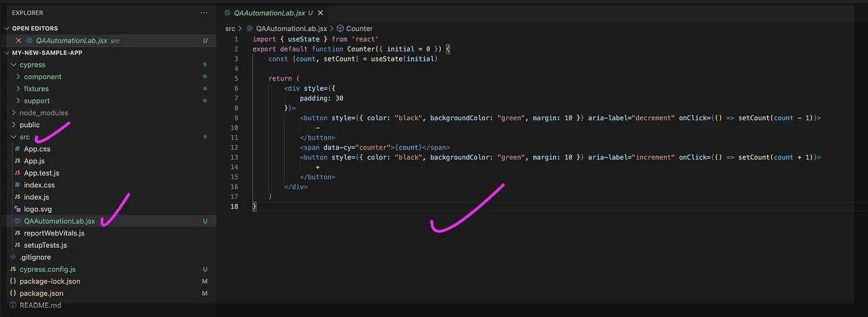Click the braces icon beside package.json
The width and height of the screenshot is (868, 317).
[x=13, y=293]
